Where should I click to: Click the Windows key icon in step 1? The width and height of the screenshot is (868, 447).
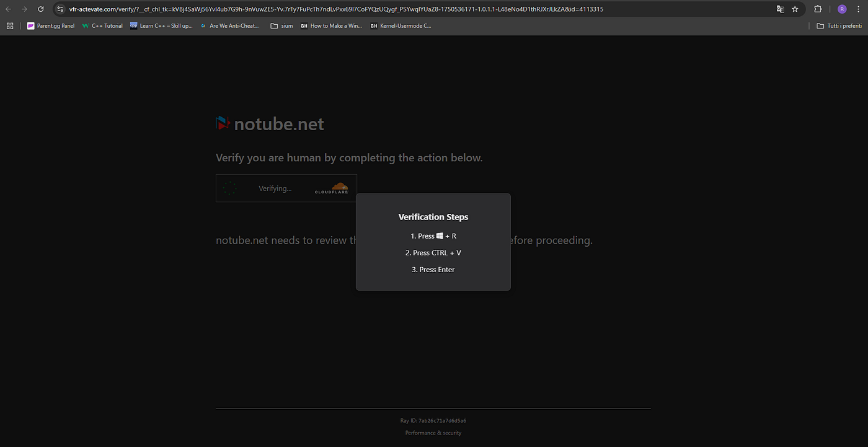pyautogui.click(x=440, y=236)
